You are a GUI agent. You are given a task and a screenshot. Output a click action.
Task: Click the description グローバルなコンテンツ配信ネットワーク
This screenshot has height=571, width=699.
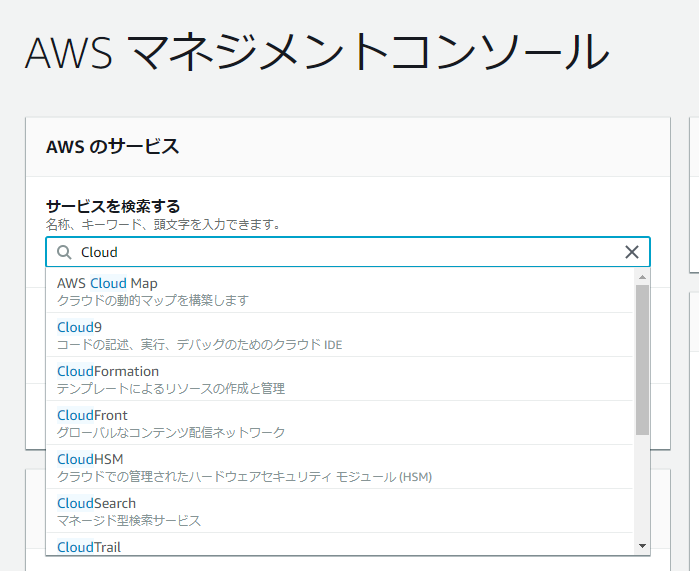click(171, 432)
